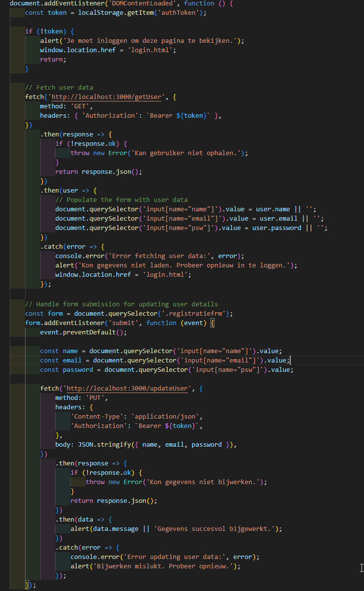Click the 'Fetch user data' comment

tap(59, 88)
